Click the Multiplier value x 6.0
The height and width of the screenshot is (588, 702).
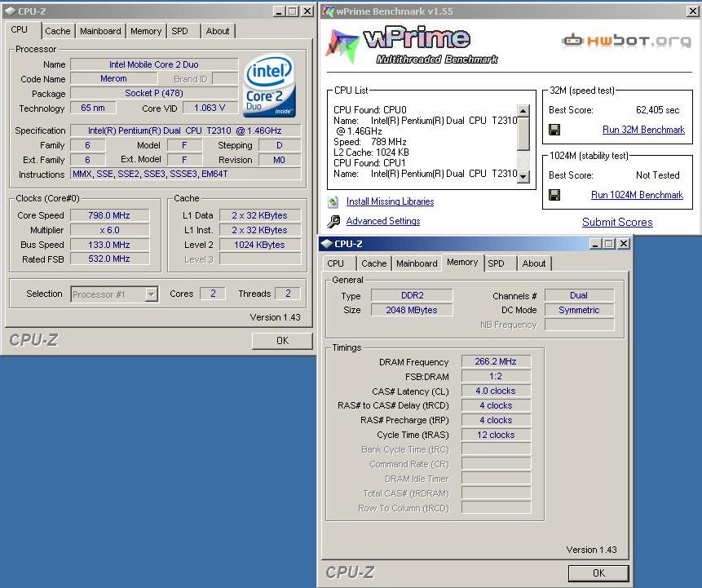109,230
